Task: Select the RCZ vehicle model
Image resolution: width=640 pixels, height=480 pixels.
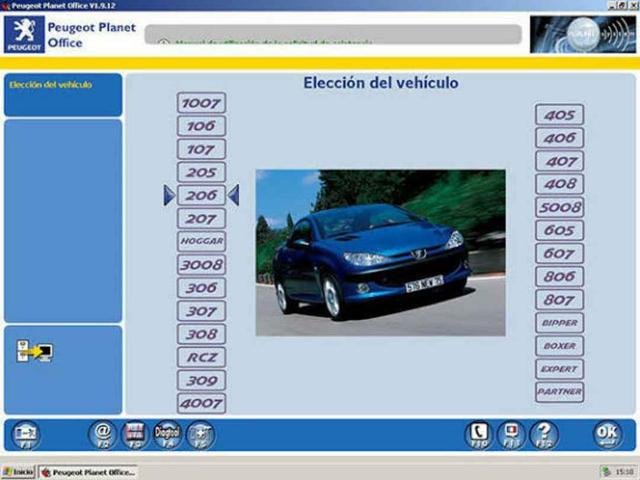Action: (201, 357)
